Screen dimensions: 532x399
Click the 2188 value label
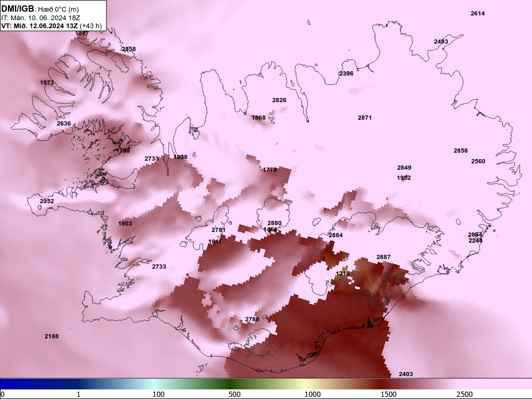pyautogui.click(x=52, y=337)
